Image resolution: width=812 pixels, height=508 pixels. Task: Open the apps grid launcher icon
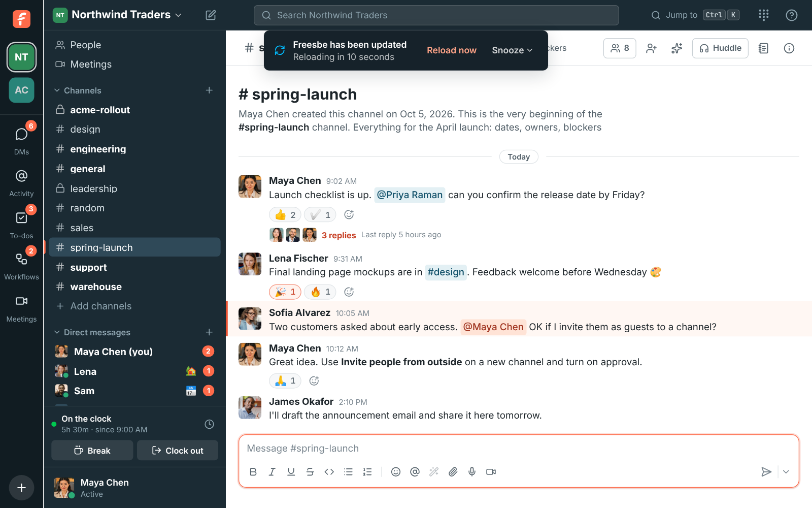(764, 15)
